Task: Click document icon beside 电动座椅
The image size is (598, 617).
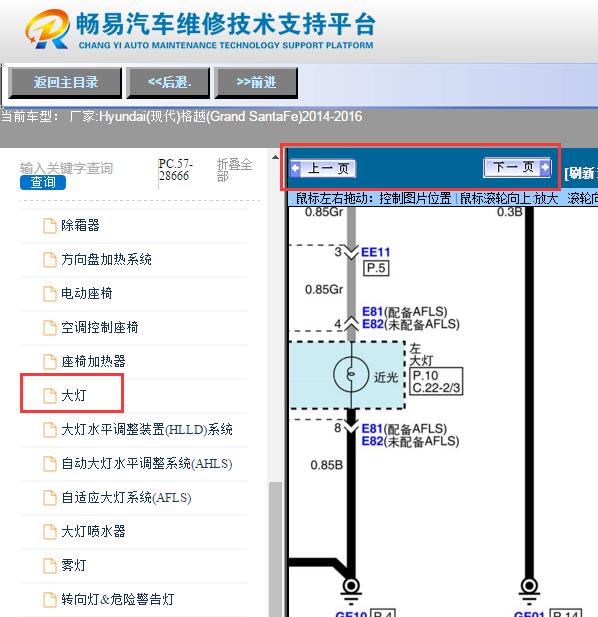Action: (x=50, y=294)
